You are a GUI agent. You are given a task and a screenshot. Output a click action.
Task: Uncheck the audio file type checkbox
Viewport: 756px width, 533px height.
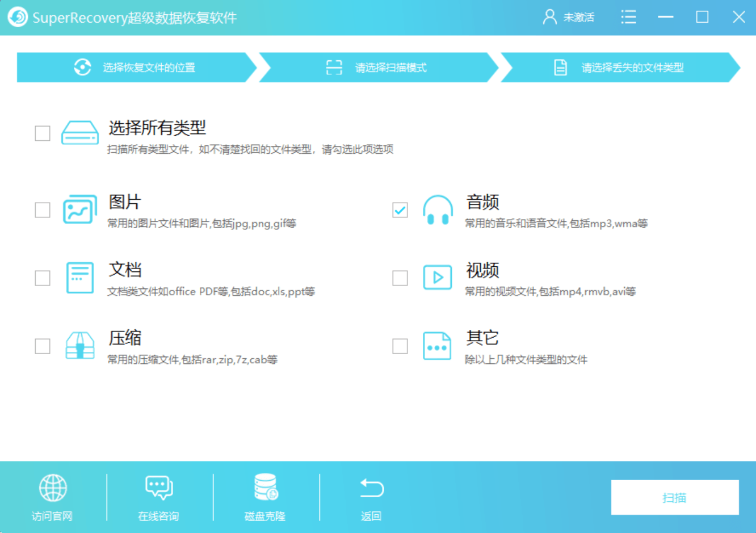400,210
